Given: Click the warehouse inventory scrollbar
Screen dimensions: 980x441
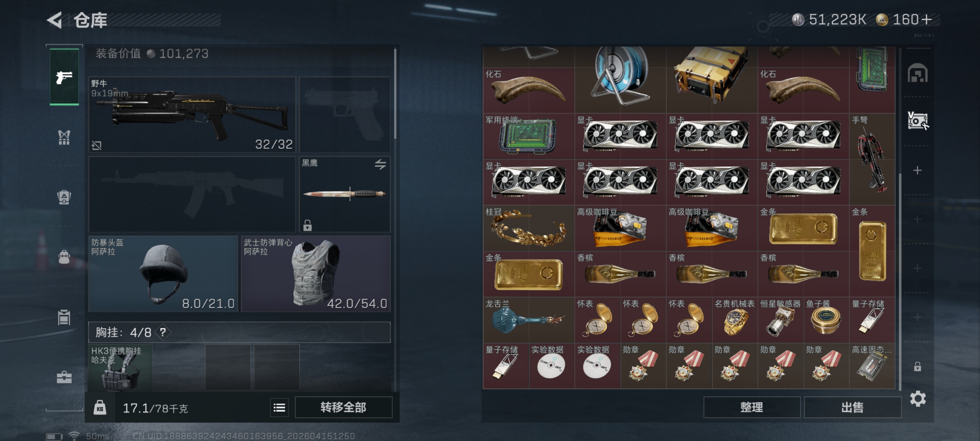Looking at the screenshot, I should point(900,281).
